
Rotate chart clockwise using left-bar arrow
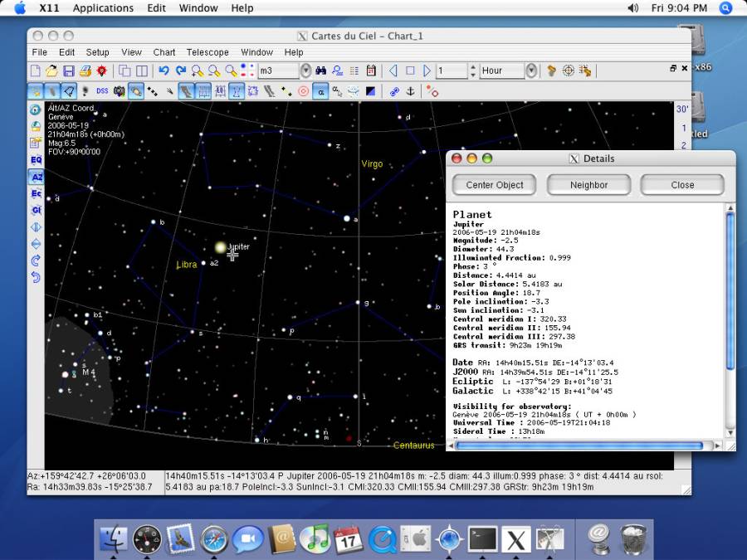click(x=36, y=261)
